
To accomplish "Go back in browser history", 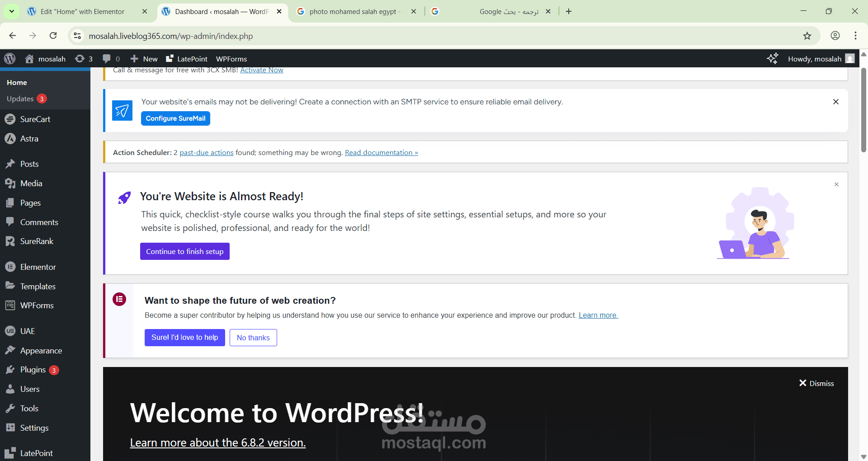I will point(13,36).
